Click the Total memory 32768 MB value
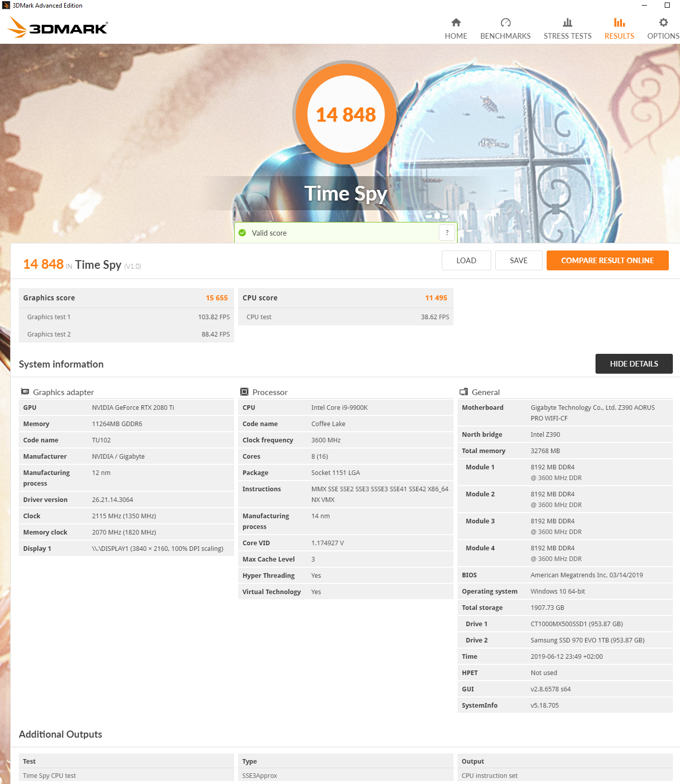The image size is (680, 784). click(x=545, y=451)
